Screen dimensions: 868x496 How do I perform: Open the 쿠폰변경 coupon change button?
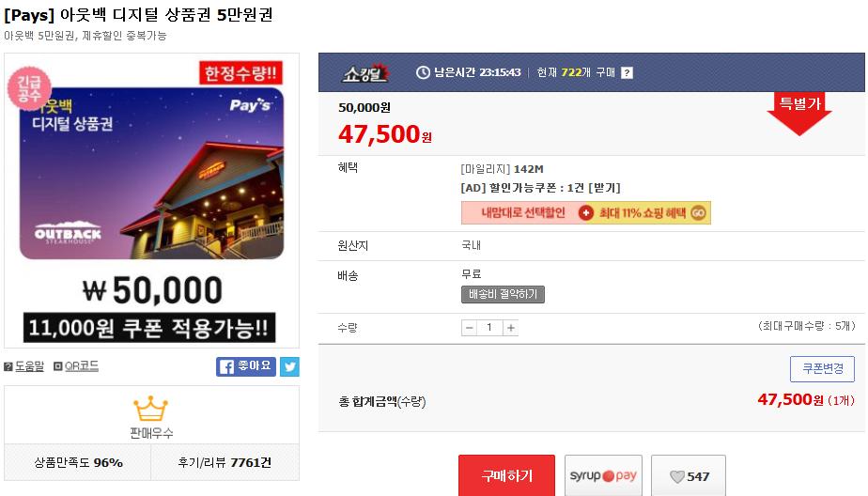[822, 368]
